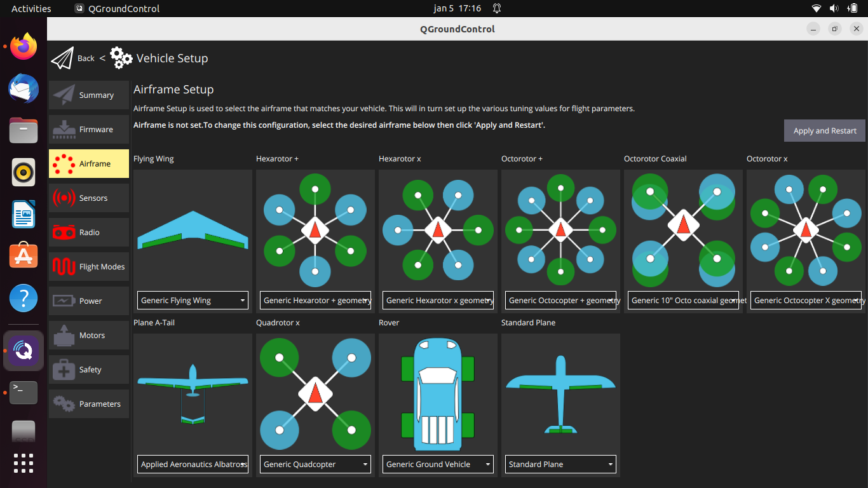
Task: Click the Apply and Restart button
Action: tap(824, 130)
